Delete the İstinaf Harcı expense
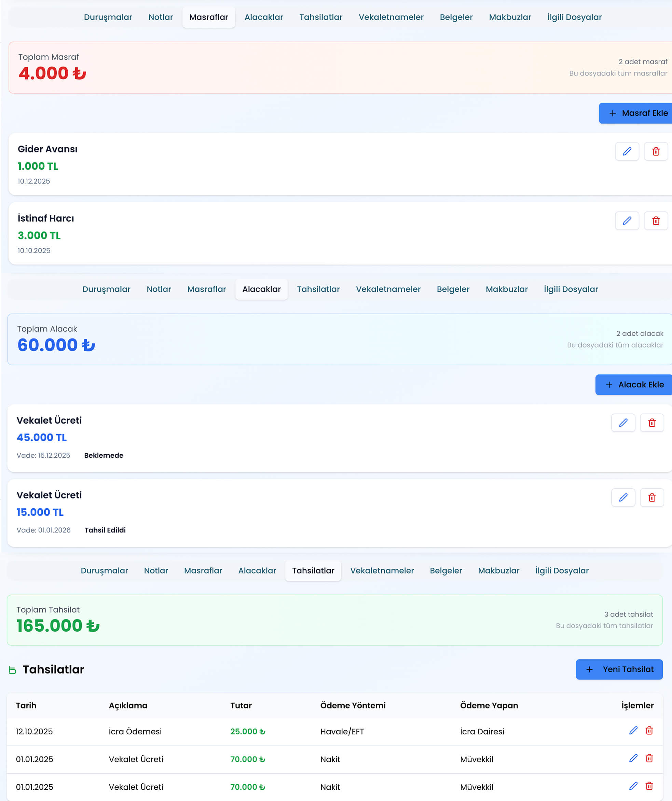672x801 pixels. point(656,221)
